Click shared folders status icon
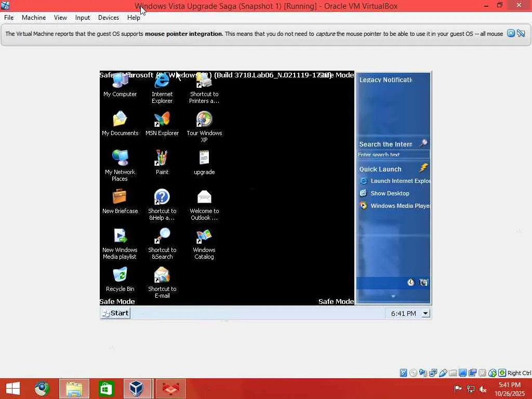This screenshot has height=399, width=532. click(x=453, y=373)
